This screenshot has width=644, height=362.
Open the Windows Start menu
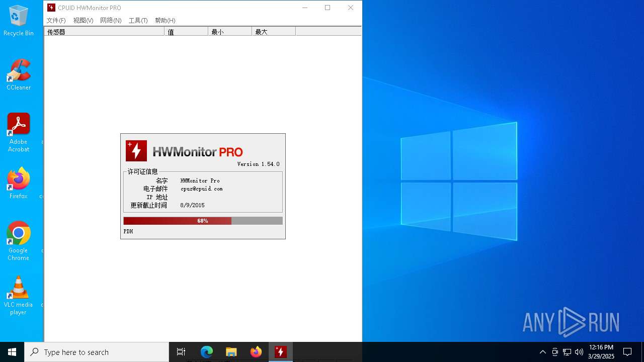click(x=12, y=352)
